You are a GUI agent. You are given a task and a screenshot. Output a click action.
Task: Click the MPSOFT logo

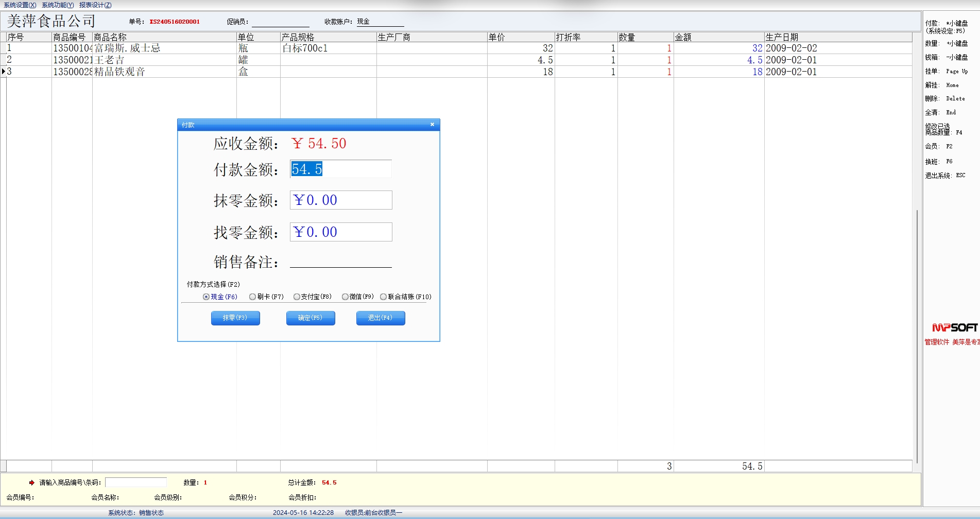point(954,327)
